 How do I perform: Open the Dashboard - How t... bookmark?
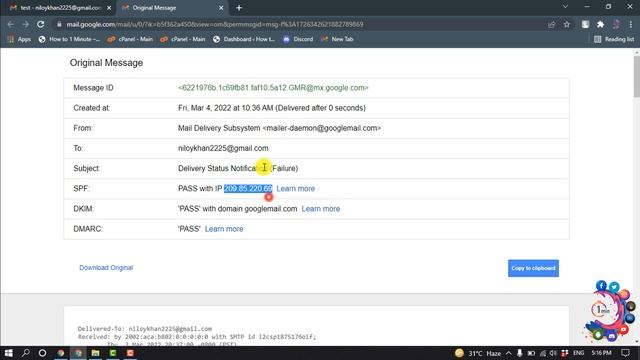[244, 39]
